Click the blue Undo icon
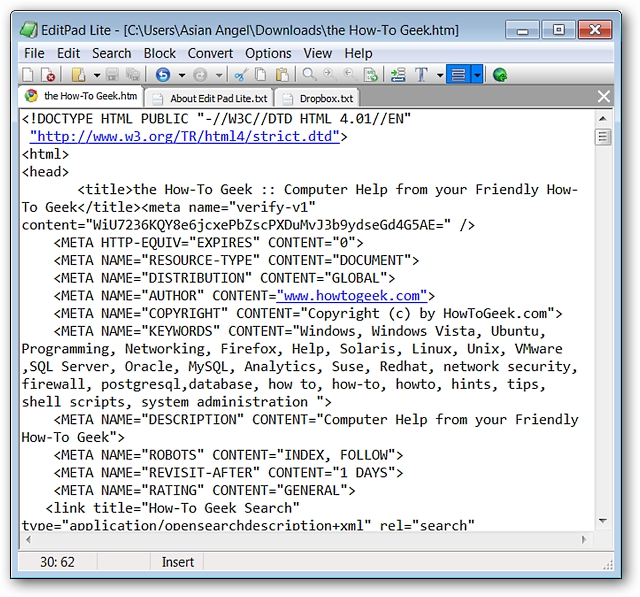The height and width of the screenshot is (597, 640). (x=163, y=75)
